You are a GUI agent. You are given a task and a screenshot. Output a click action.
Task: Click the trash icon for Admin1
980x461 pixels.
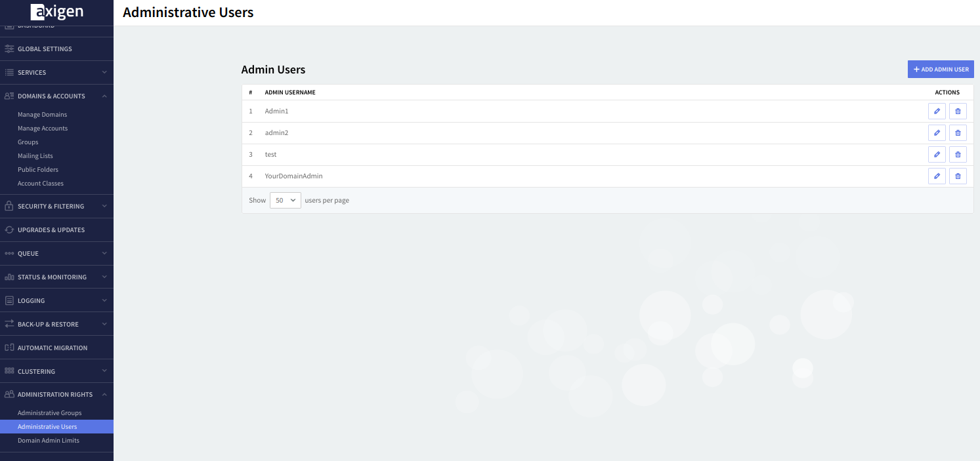pyautogui.click(x=958, y=111)
